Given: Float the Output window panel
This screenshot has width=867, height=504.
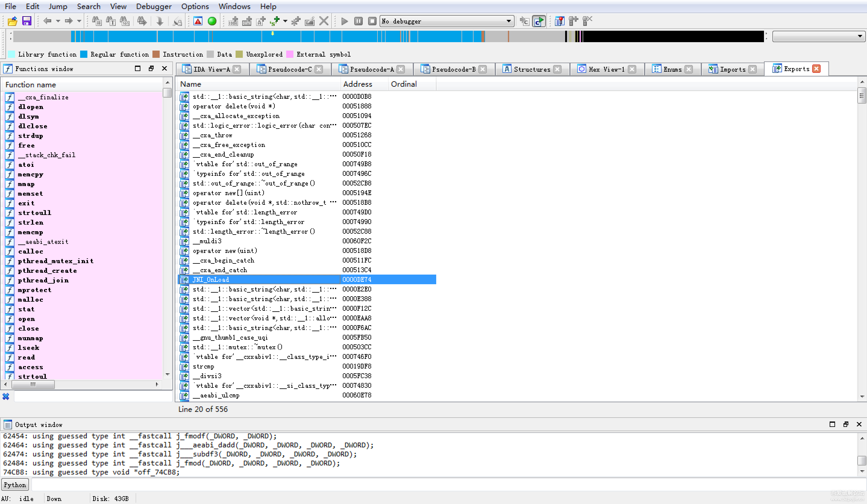Looking at the screenshot, I should click(845, 424).
